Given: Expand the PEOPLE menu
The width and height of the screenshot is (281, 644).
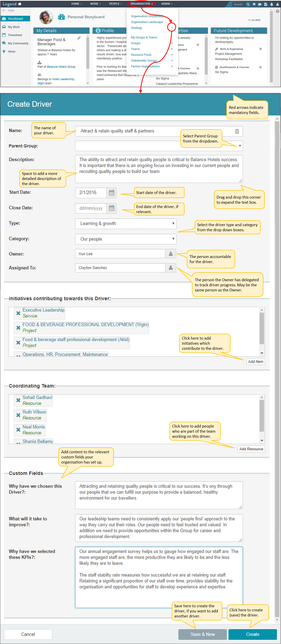Looking at the screenshot, I should pyautogui.click(x=115, y=4).
